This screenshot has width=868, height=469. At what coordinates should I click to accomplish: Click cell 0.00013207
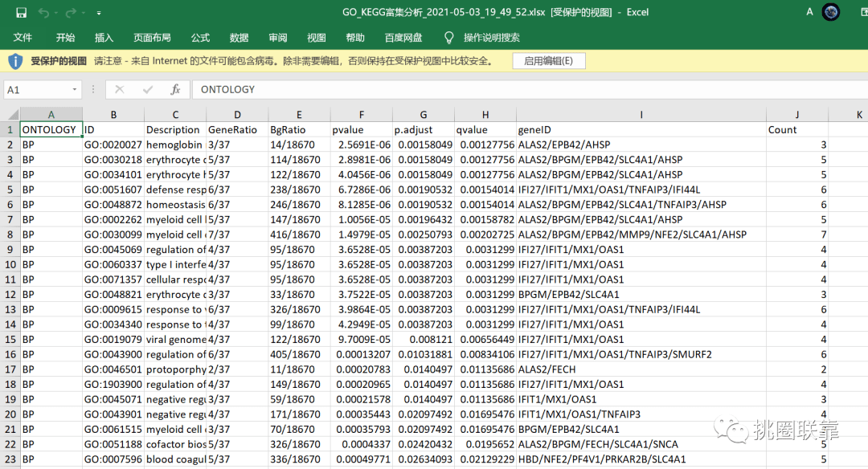click(x=362, y=354)
